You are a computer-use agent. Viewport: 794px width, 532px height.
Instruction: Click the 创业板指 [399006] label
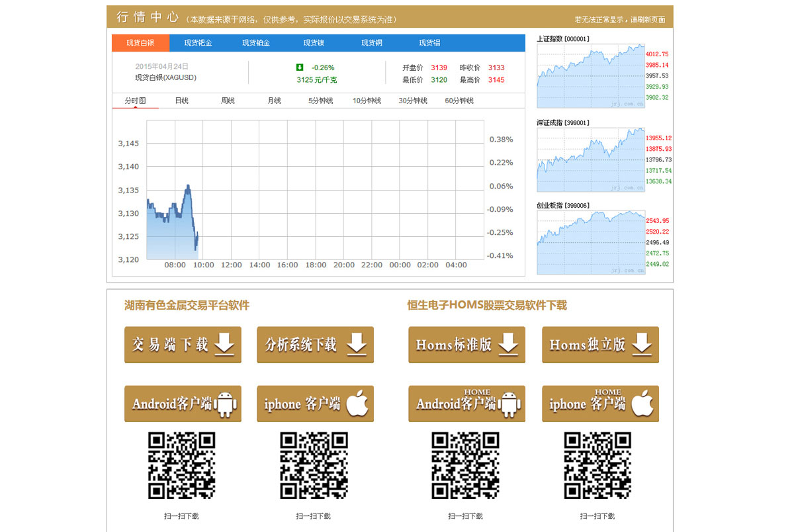(563, 206)
